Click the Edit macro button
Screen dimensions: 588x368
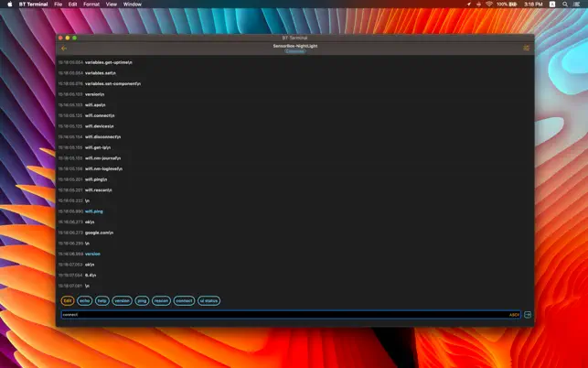tap(68, 301)
